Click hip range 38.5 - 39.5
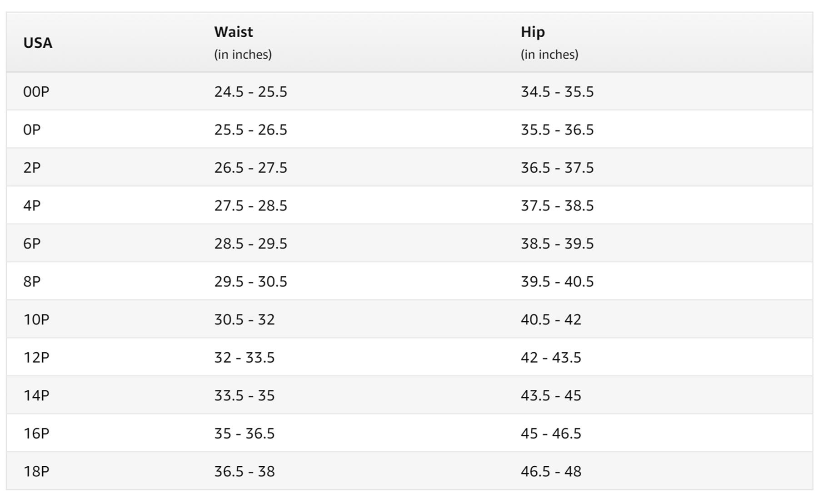 pyautogui.click(x=557, y=244)
